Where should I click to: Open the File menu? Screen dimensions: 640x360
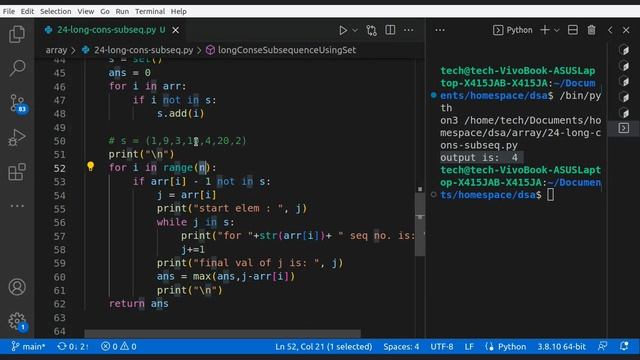[x=9, y=11]
